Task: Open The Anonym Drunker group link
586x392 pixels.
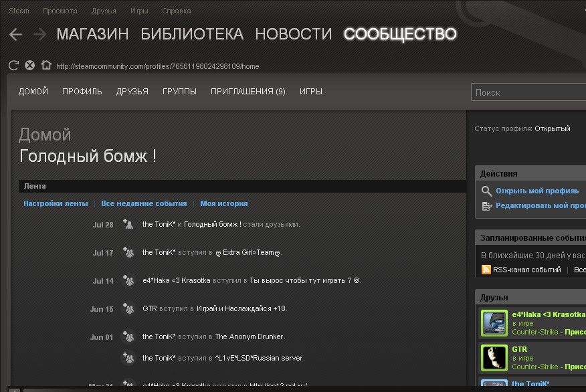Action: [x=250, y=336]
